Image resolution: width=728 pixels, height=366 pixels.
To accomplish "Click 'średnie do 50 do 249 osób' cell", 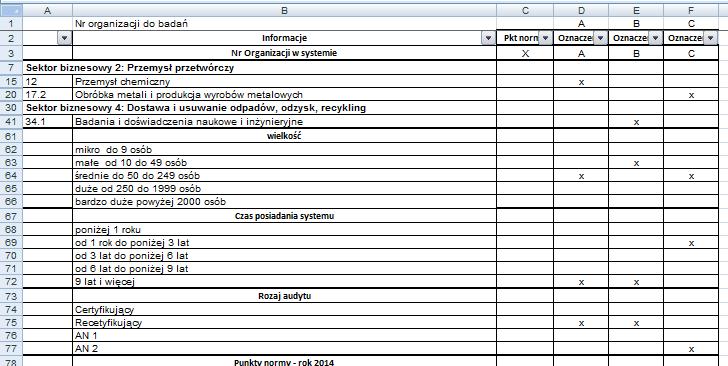I will click(285, 176).
